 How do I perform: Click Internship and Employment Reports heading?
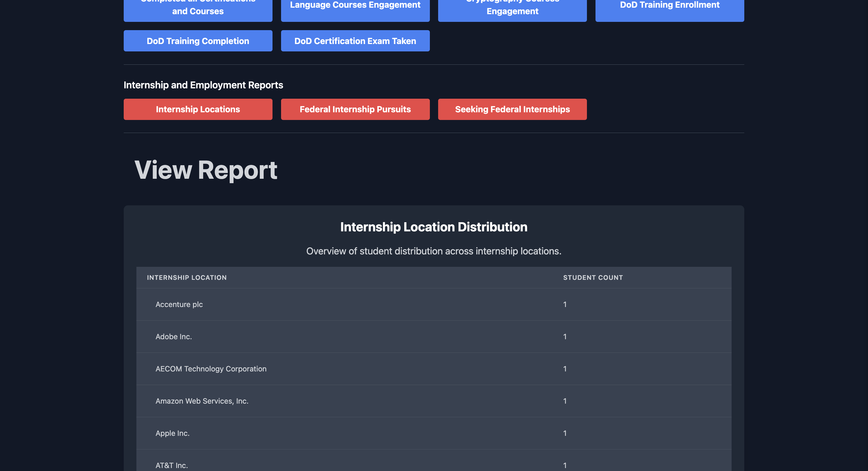tap(203, 85)
